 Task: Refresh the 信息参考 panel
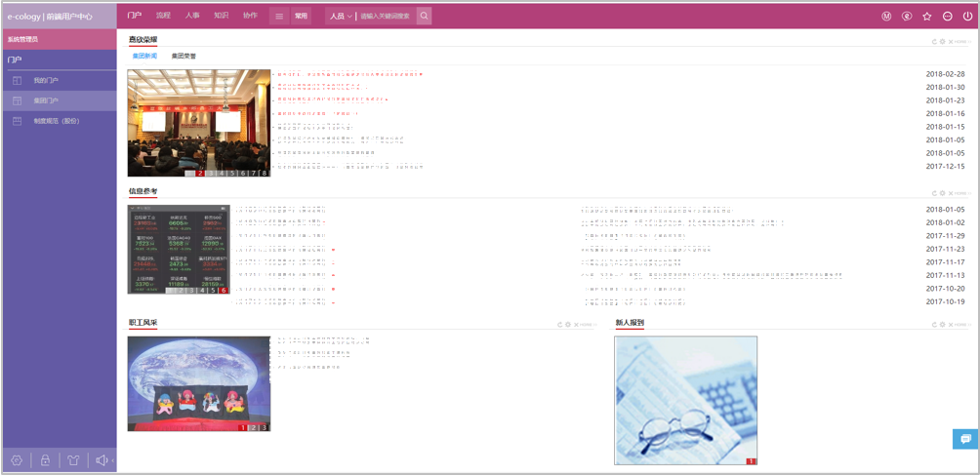[x=934, y=194]
